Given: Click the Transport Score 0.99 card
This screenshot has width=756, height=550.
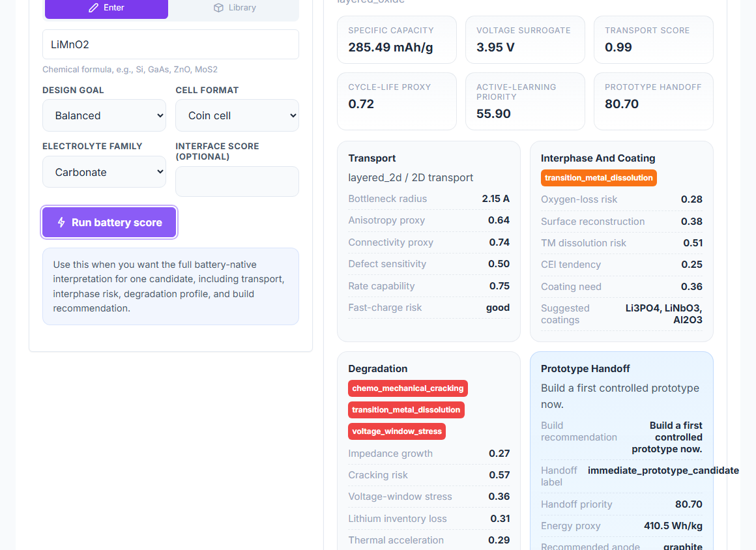Looking at the screenshot, I should coord(653,40).
